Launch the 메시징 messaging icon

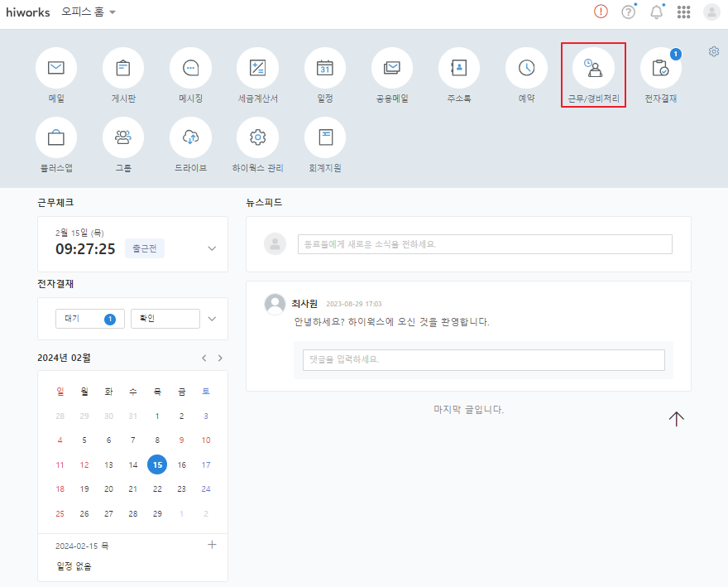[190, 68]
